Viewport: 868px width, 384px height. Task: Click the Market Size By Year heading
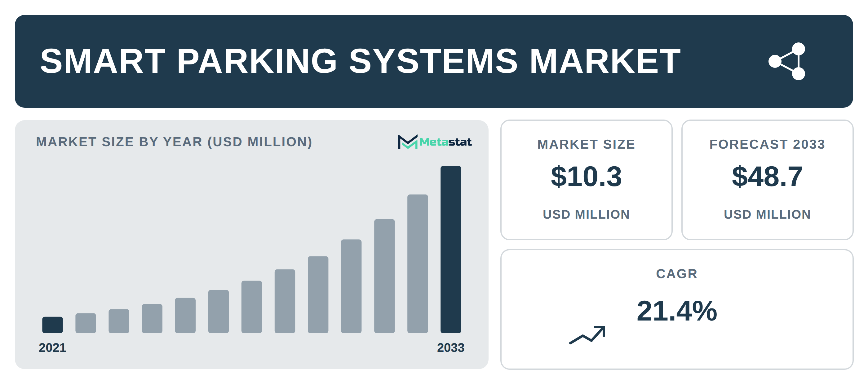click(x=174, y=142)
